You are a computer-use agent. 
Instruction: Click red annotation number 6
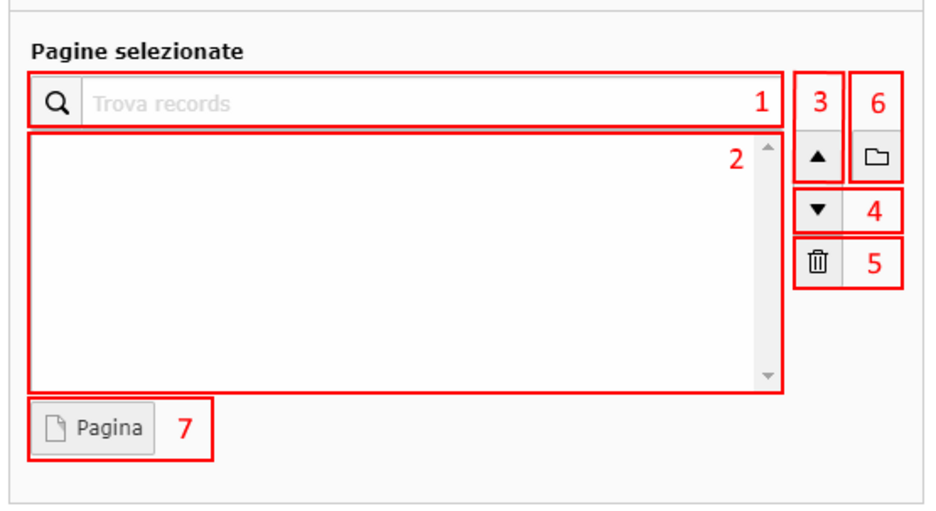[x=878, y=104]
